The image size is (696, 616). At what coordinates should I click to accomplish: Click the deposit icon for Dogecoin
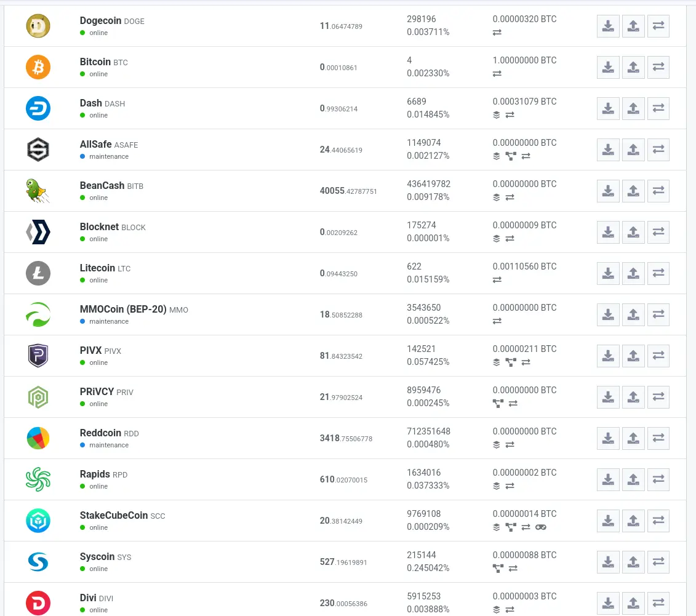[x=608, y=26]
